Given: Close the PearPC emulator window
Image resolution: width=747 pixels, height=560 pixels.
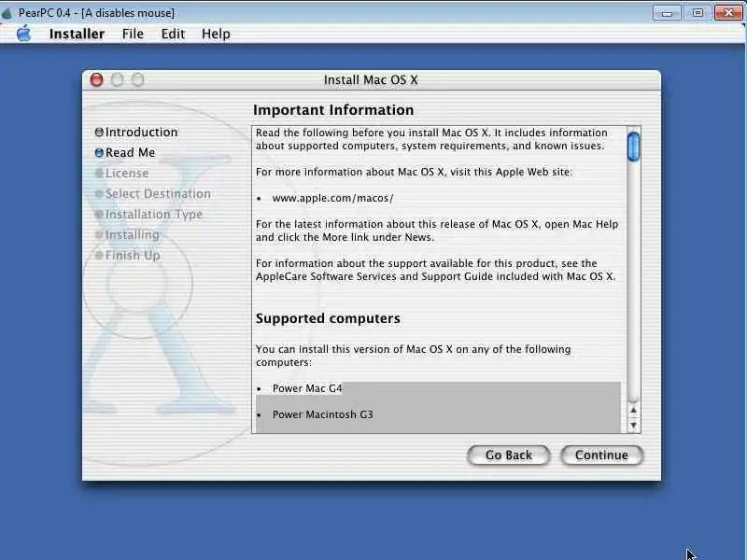Looking at the screenshot, I should coord(728,13).
